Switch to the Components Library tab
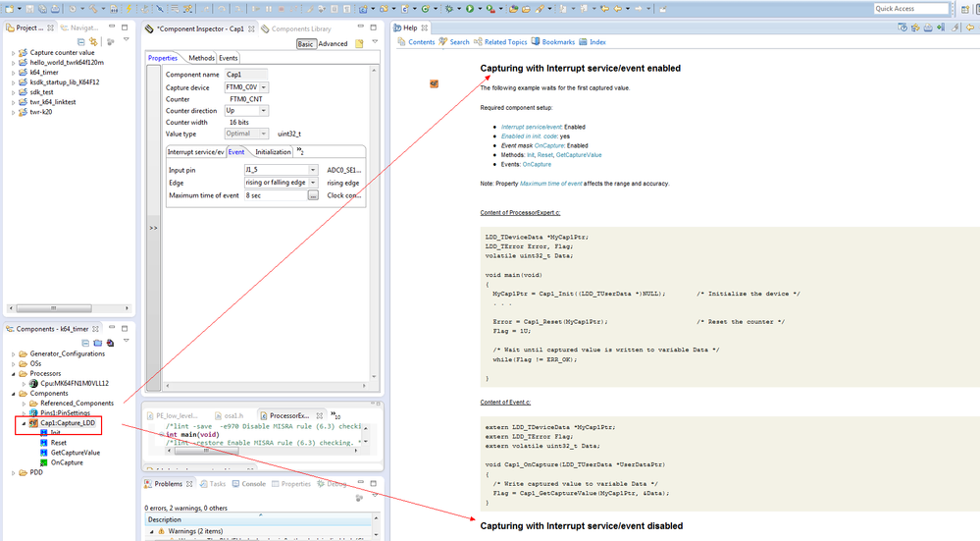This screenshot has width=980, height=541. pos(296,28)
